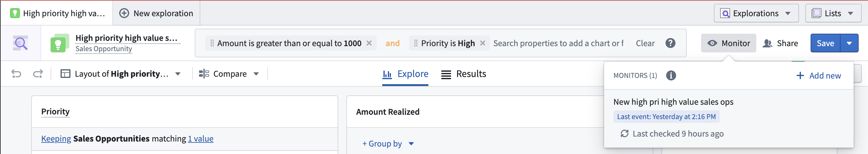This screenshot has height=154, width=868.
Task: Switch to the Results tab
Action: click(464, 74)
